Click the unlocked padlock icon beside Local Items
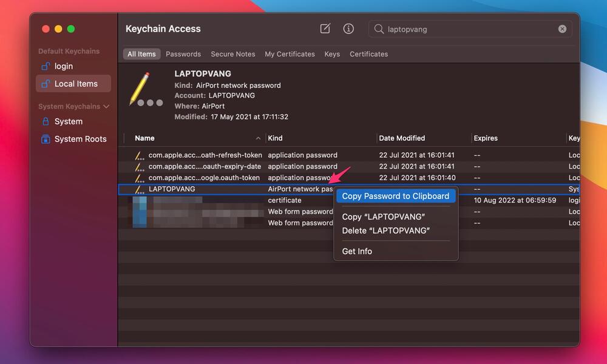 click(x=46, y=84)
